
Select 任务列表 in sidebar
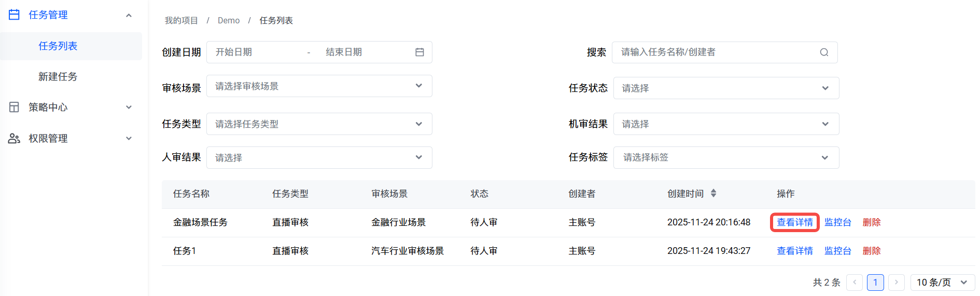click(x=58, y=46)
